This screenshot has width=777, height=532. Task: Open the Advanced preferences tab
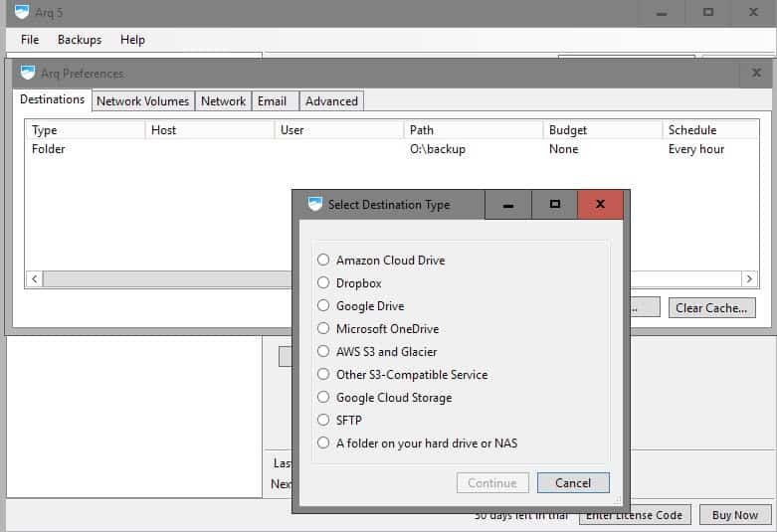[x=331, y=101]
